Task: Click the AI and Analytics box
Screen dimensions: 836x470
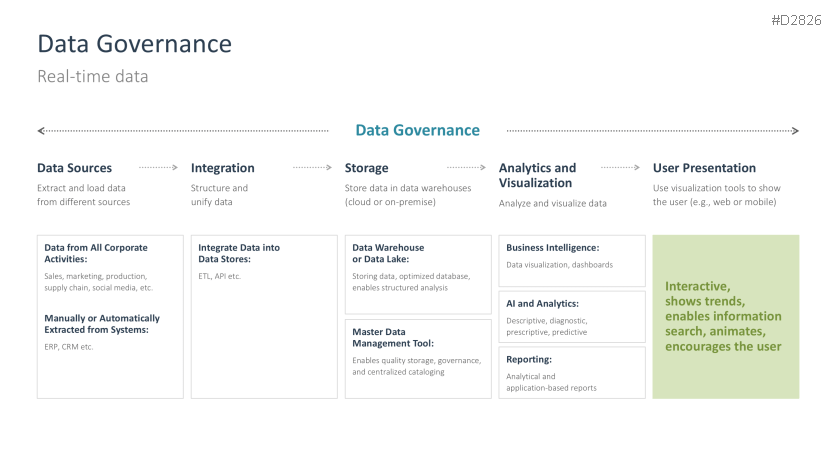Action: point(572,316)
